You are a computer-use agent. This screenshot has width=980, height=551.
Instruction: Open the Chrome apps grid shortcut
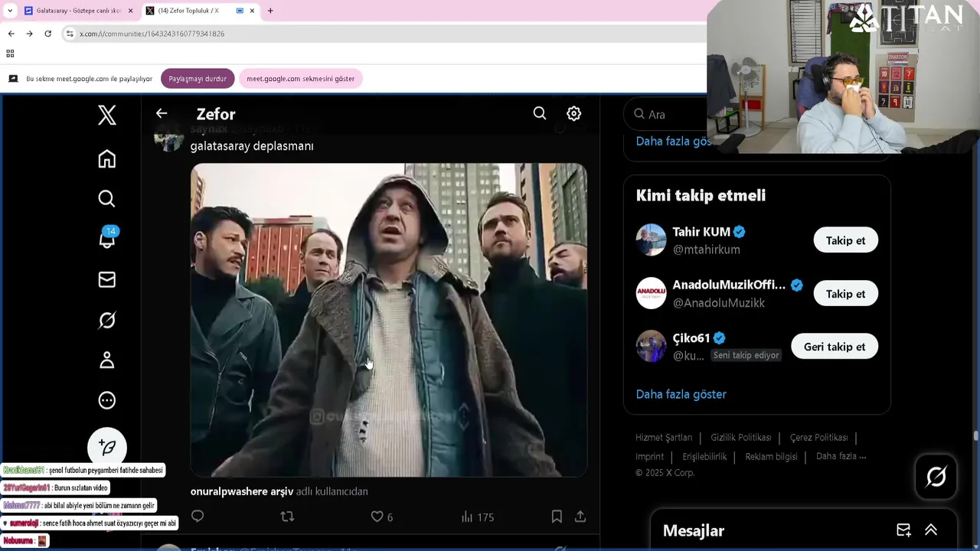pyautogui.click(x=10, y=54)
